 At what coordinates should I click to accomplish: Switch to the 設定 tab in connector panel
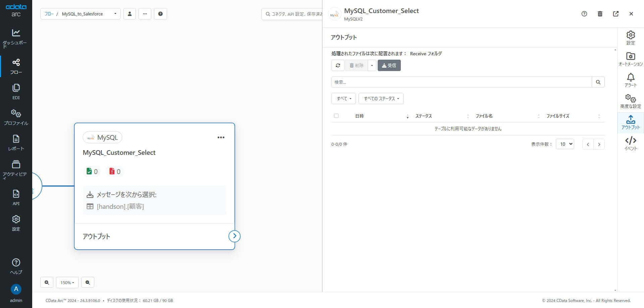pyautogui.click(x=631, y=38)
